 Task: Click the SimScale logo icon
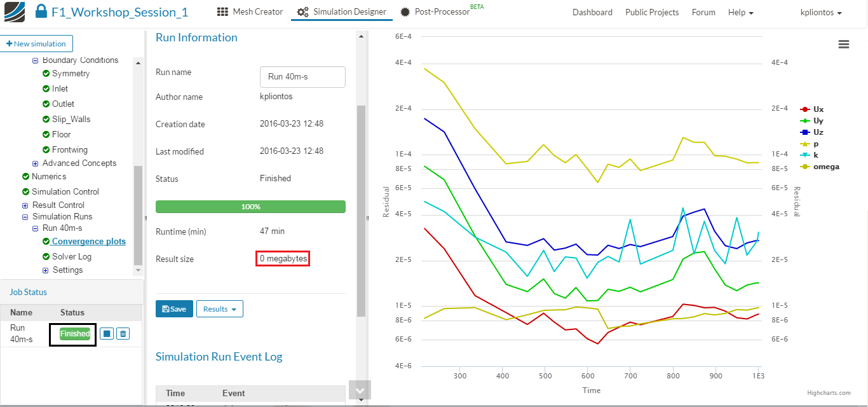point(14,11)
